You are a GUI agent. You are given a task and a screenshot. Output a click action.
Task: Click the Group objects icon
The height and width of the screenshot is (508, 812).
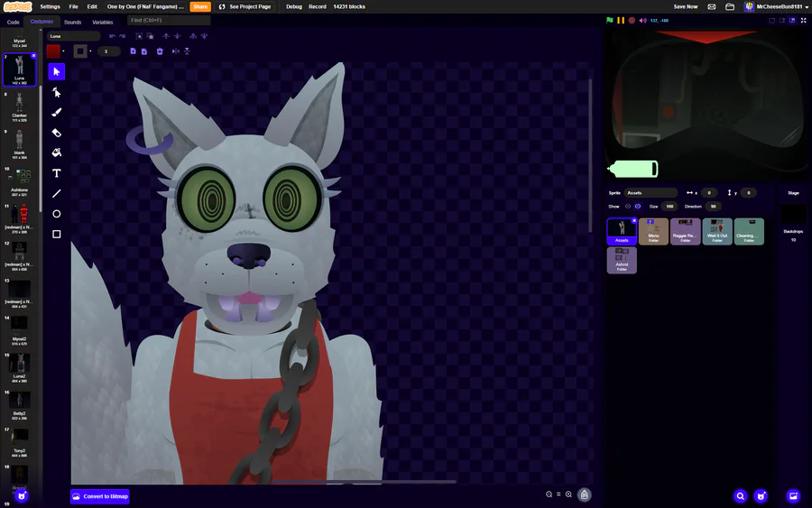coord(139,36)
